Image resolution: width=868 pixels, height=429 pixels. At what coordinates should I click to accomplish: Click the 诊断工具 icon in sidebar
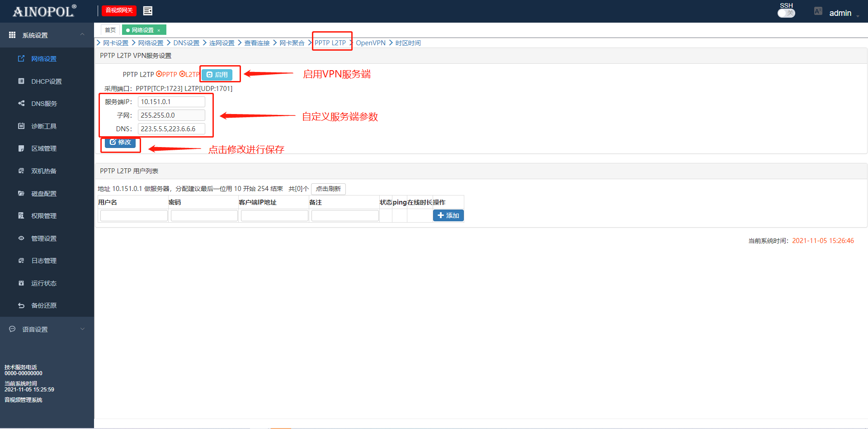pos(21,126)
